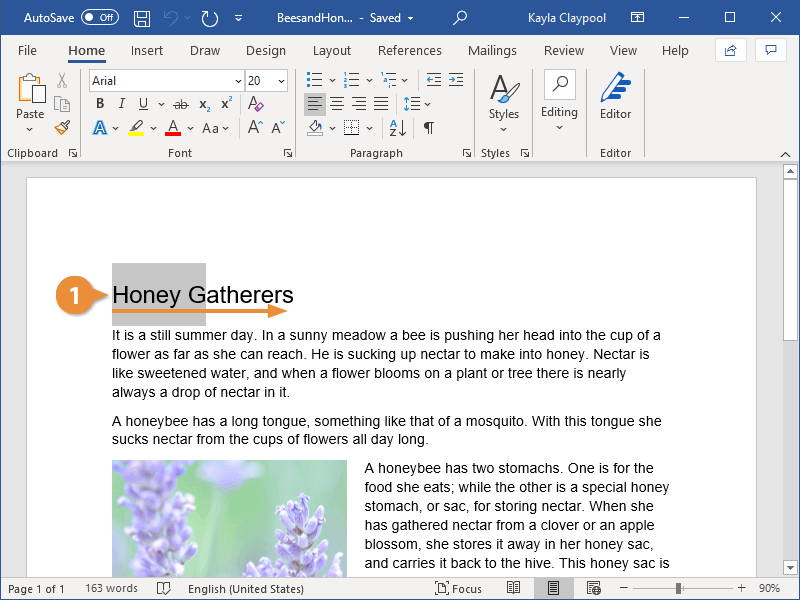Image resolution: width=800 pixels, height=600 pixels.
Task: Click the Clear All Formatting icon
Action: 255,104
